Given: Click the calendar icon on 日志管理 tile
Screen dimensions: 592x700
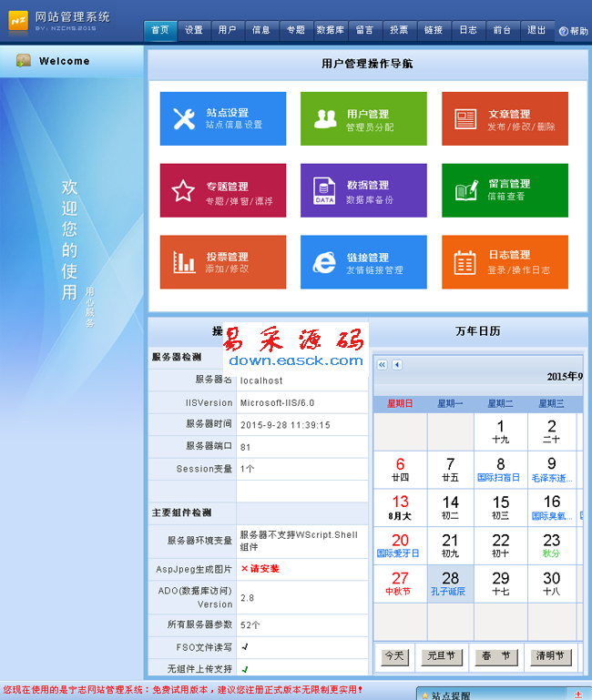Looking at the screenshot, I should (465, 262).
